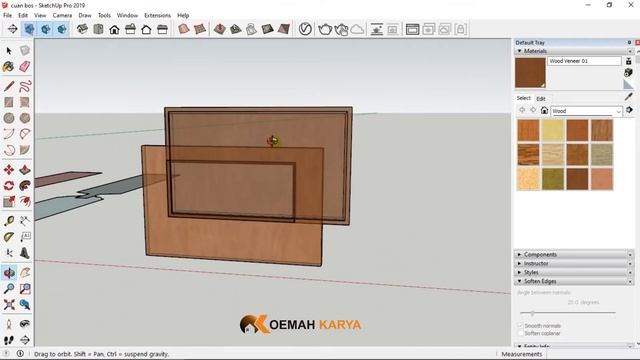Image resolution: width=640 pixels, height=360 pixels.
Task: Click the Create Material button
Action: point(629,73)
